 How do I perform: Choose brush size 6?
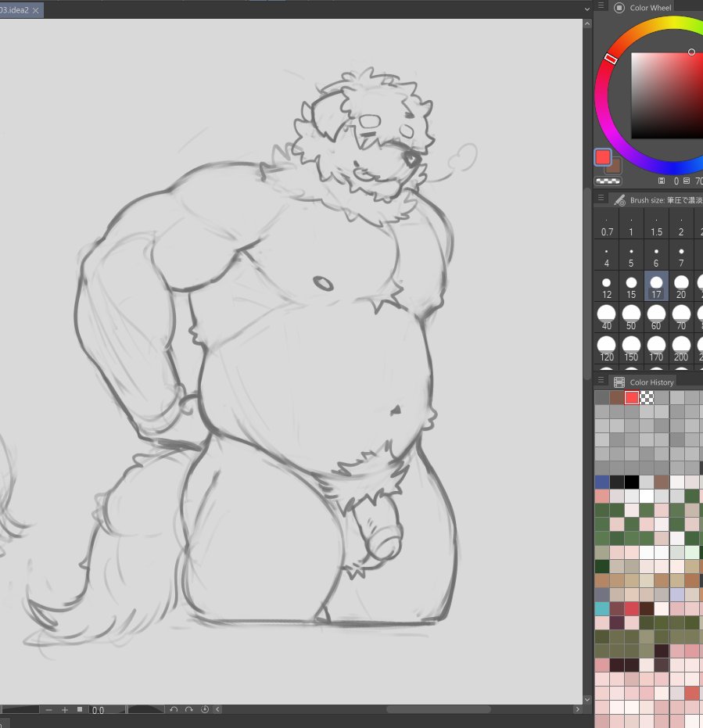coord(656,256)
